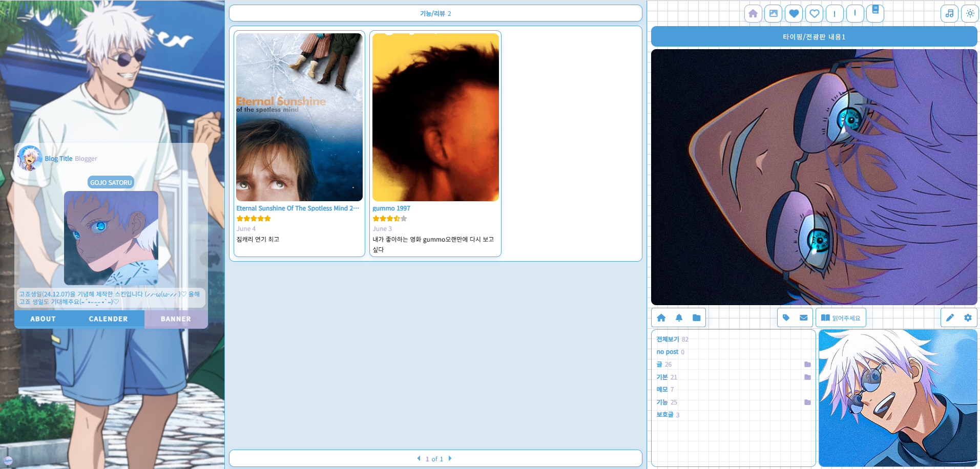This screenshot has height=469, width=980.
Task: Open the Gojo profile illustration in sidebar
Action: (x=111, y=238)
